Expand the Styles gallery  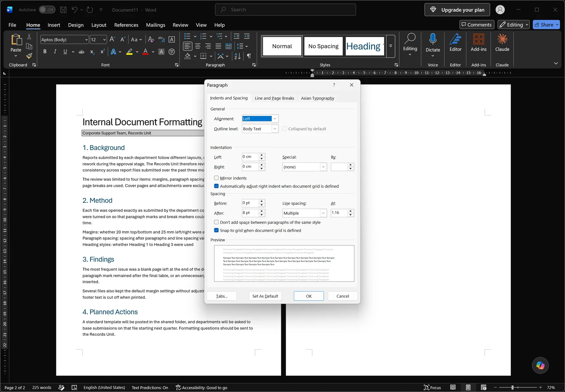pos(391,46)
